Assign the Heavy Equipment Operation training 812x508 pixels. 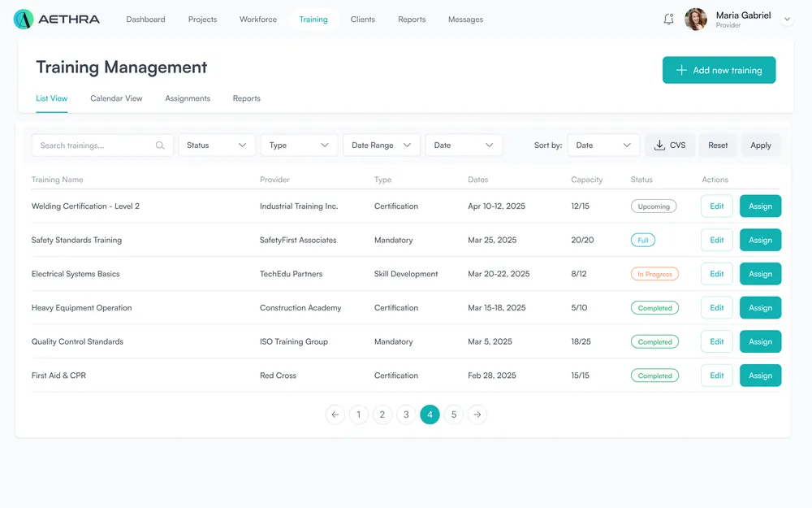pos(760,308)
